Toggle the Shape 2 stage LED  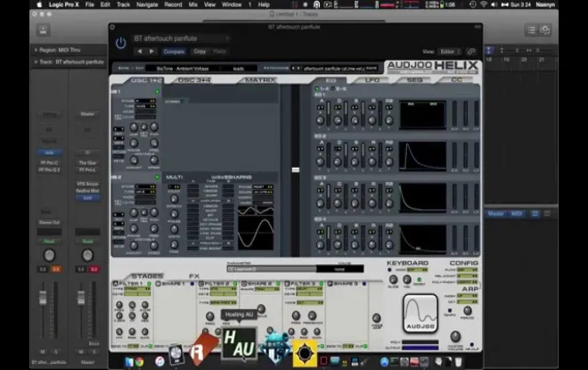pyautogui.click(x=278, y=284)
